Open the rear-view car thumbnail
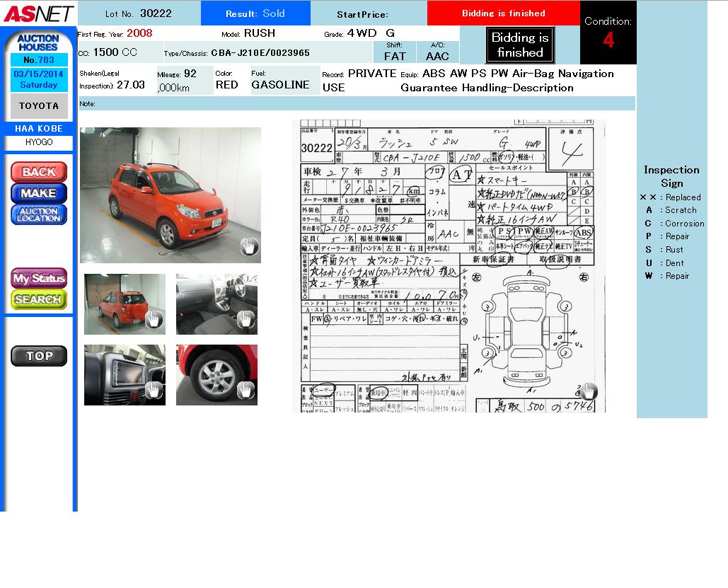Image resolution: width=728 pixels, height=588 pixels. coord(125,304)
